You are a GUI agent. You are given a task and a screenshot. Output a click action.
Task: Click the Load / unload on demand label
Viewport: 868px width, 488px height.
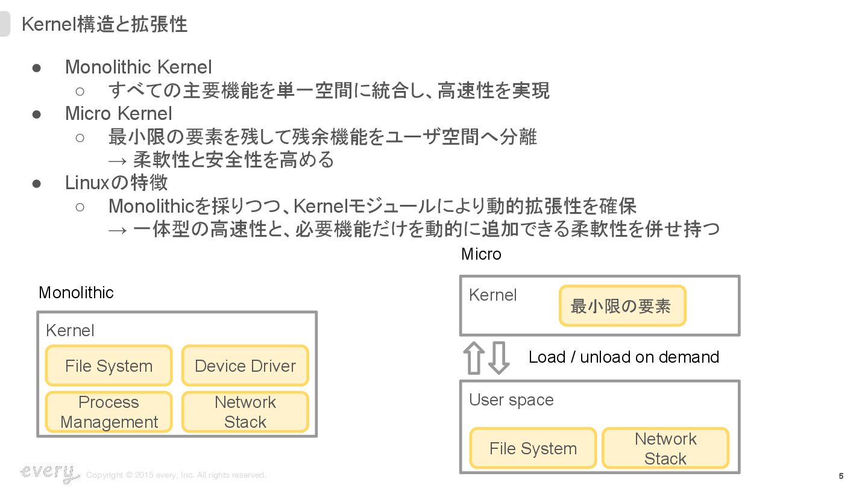(624, 357)
